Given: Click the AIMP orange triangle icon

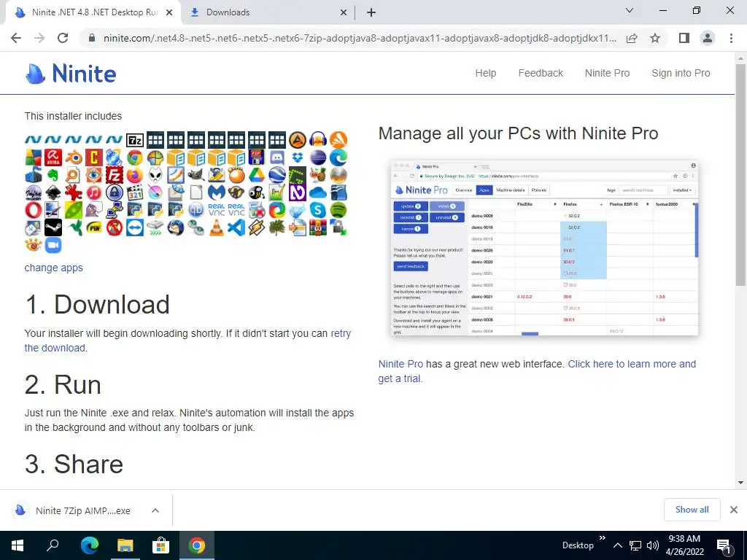Looking at the screenshot, I should (298, 140).
